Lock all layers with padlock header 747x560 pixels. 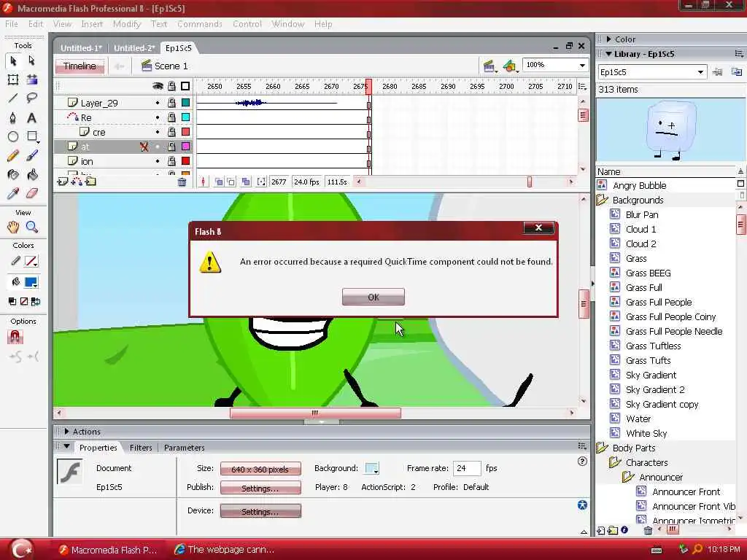point(171,86)
